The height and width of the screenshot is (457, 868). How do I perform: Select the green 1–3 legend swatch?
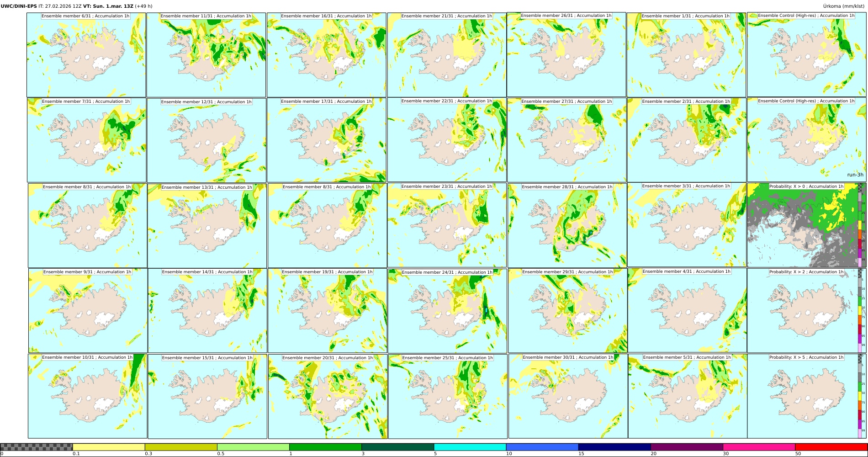pyautogui.click(x=325, y=447)
